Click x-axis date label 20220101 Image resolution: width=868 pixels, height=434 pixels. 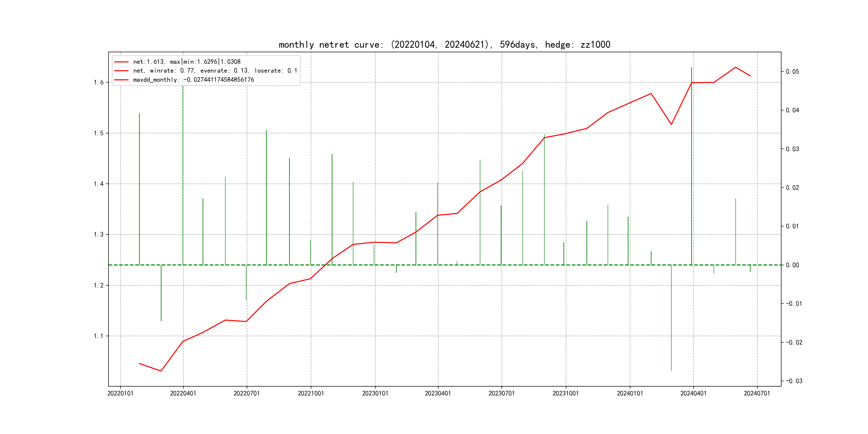point(120,394)
